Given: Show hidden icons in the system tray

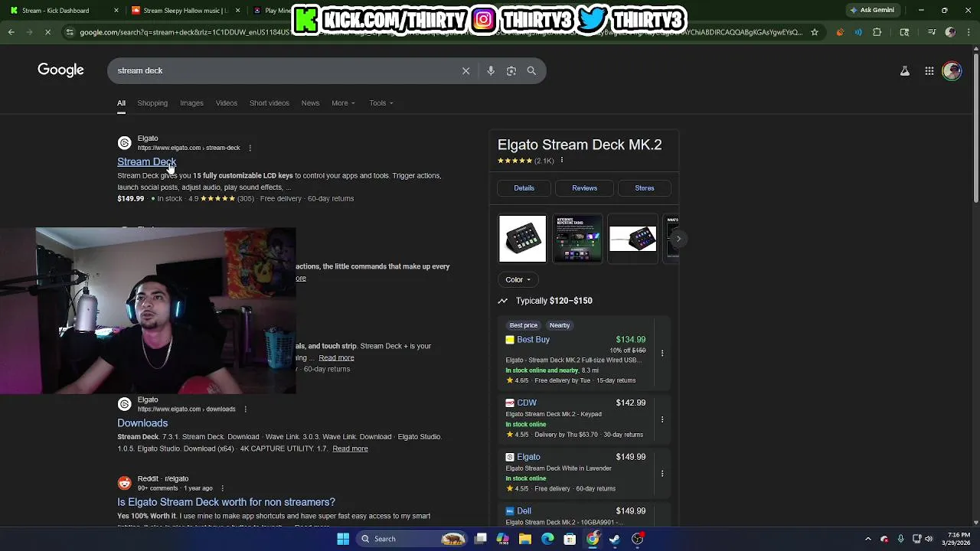Looking at the screenshot, I should coord(867,539).
